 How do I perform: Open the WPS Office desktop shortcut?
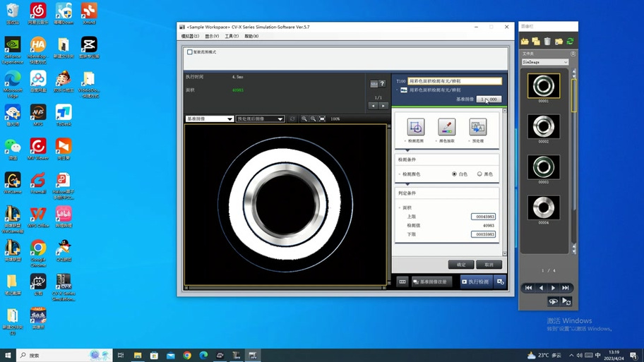click(38, 217)
